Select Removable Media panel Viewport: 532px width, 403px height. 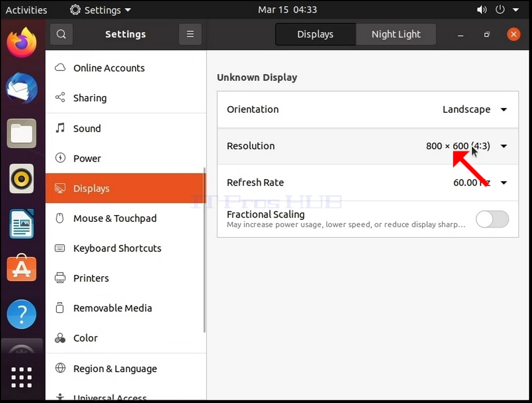(x=126, y=308)
